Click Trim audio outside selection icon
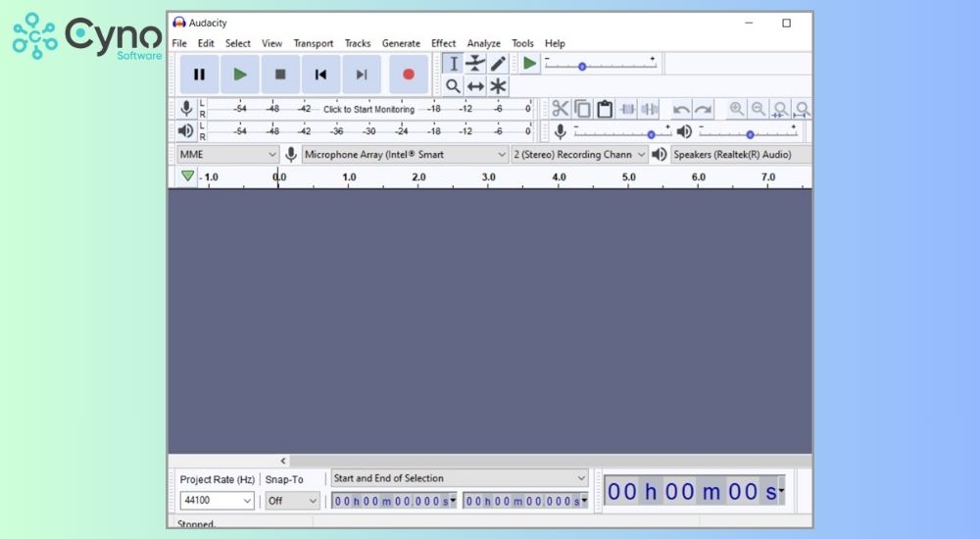The image size is (980, 539). (627, 109)
